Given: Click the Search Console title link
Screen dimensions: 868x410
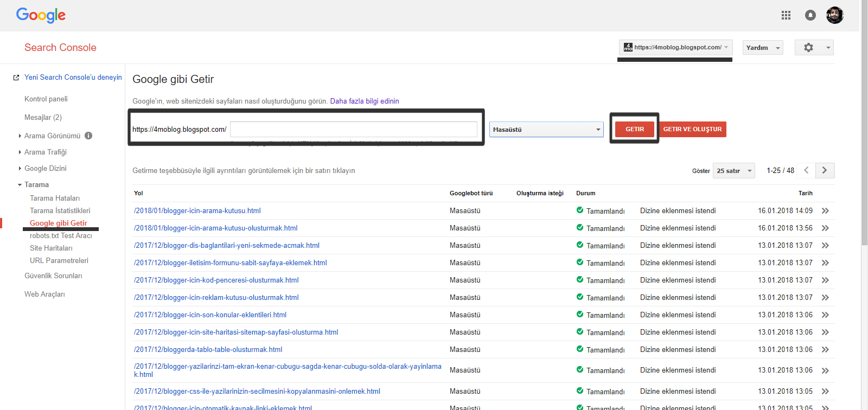Looking at the screenshot, I should (x=60, y=47).
